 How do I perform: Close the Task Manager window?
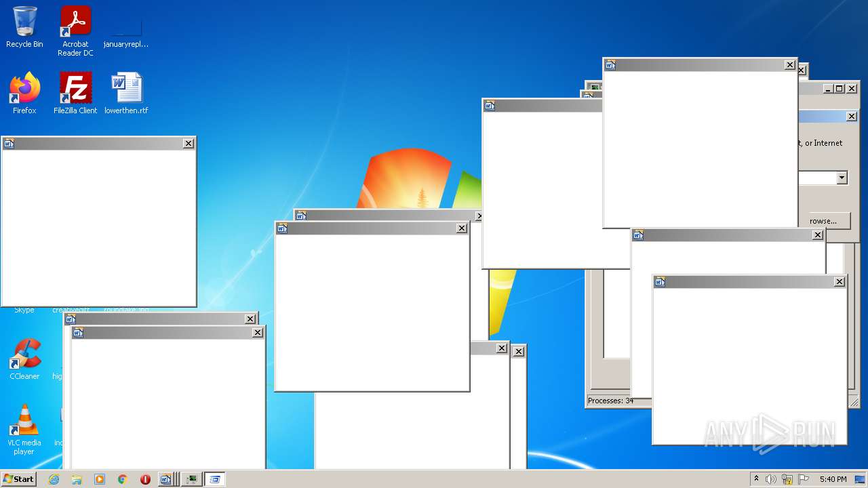pyautogui.click(x=852, y=89)
